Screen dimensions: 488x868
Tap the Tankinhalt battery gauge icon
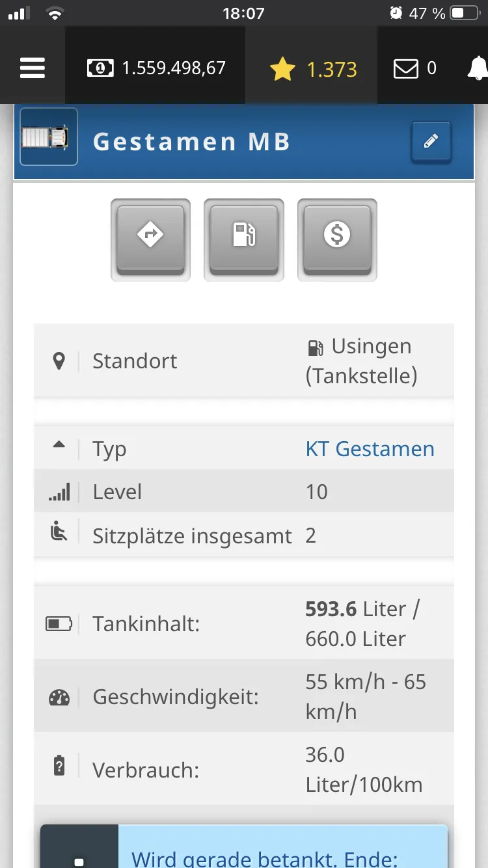coord(59,624)
